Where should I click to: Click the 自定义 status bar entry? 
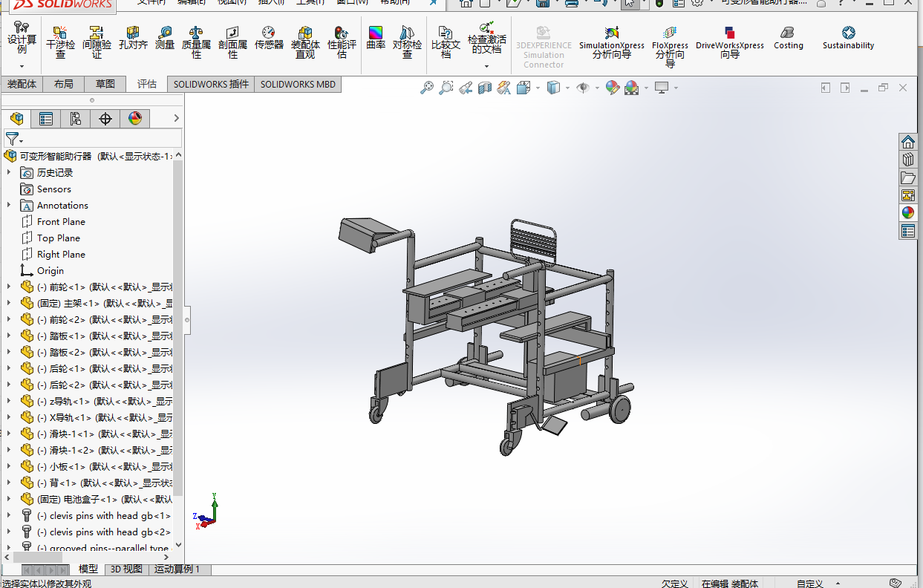[809, 584]
